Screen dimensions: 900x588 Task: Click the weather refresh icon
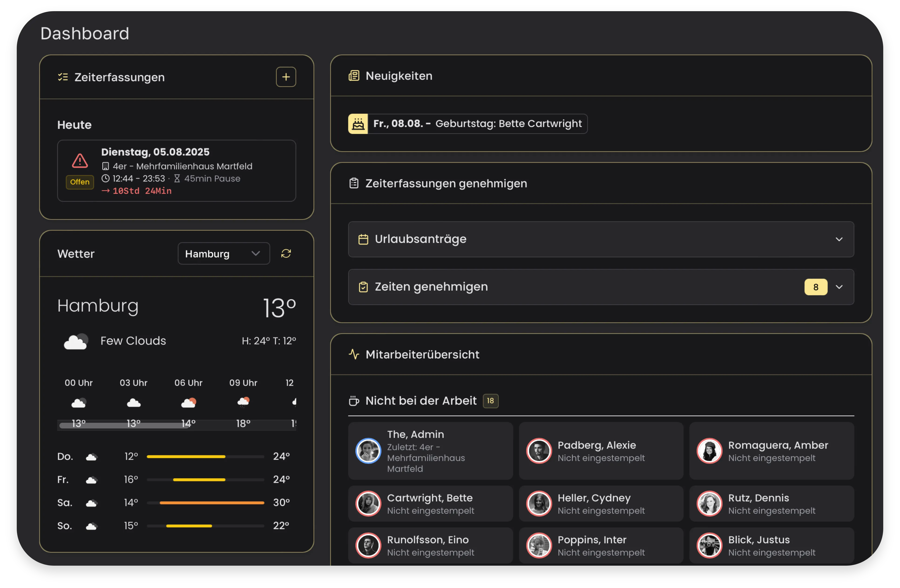[x=286, y=254]
